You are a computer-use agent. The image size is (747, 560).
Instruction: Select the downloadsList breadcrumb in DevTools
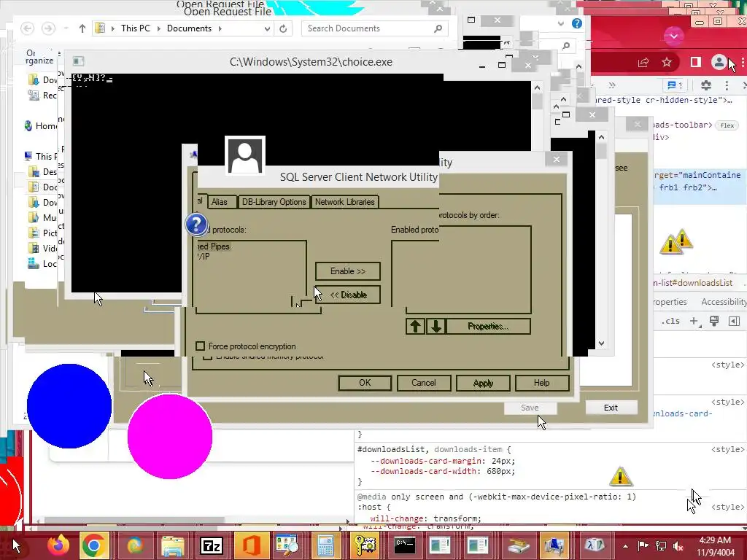tap(693, 283)
